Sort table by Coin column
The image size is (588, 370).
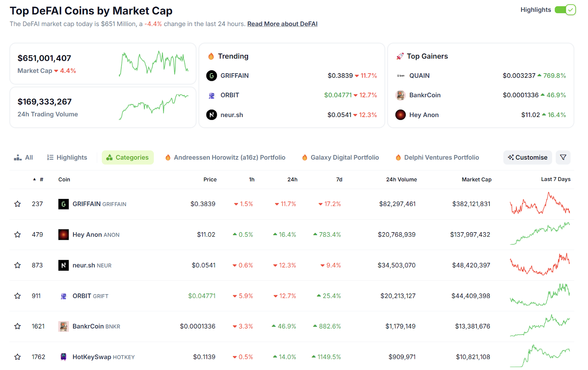(64, 179)
